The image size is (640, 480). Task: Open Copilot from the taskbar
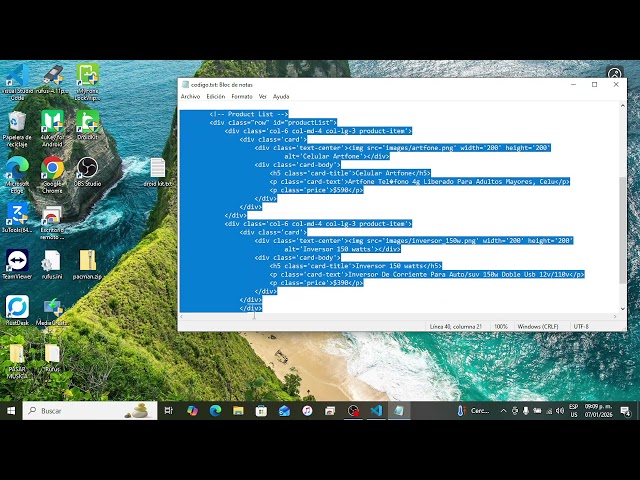click(x=192, y=411)
